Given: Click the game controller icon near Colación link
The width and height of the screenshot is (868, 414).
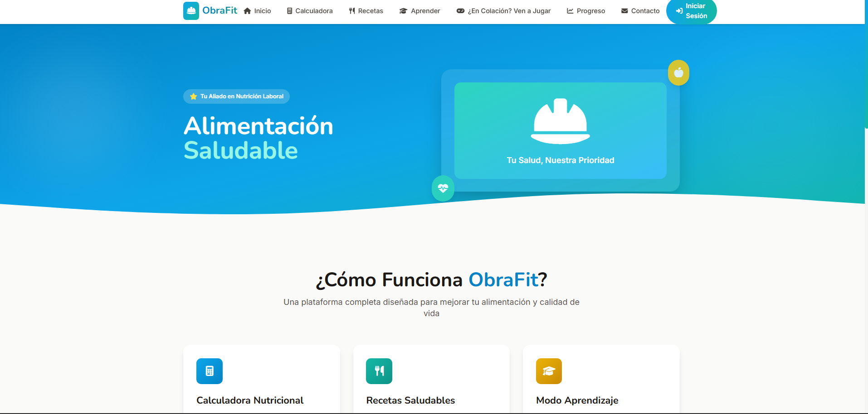Looking at the screenshot, I should 460,10.
